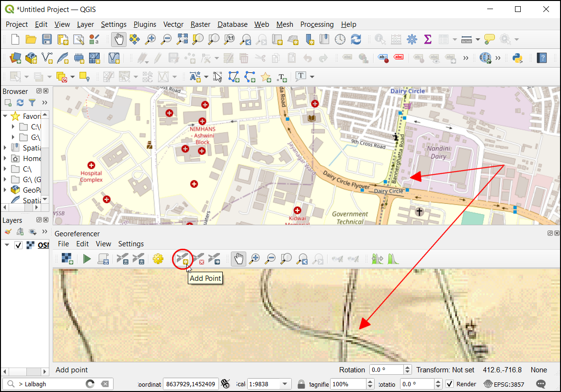Open the text annotation tool dropdown arrow
Image resolution: width=561 pixels, height=392 pixels.
(312, 77)
